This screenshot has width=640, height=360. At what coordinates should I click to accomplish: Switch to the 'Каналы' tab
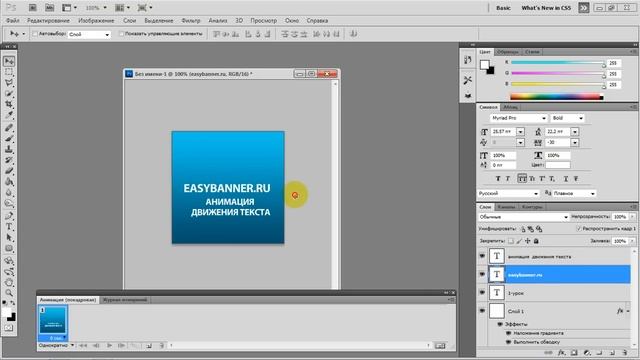(506, 207)
